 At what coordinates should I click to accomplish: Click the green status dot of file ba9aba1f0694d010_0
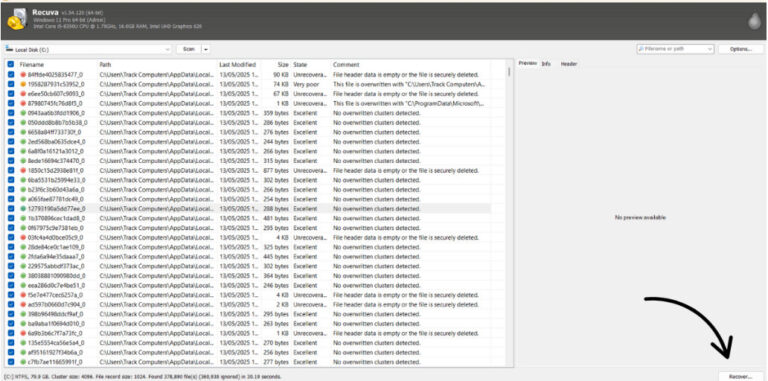click(x=23, y=324)
